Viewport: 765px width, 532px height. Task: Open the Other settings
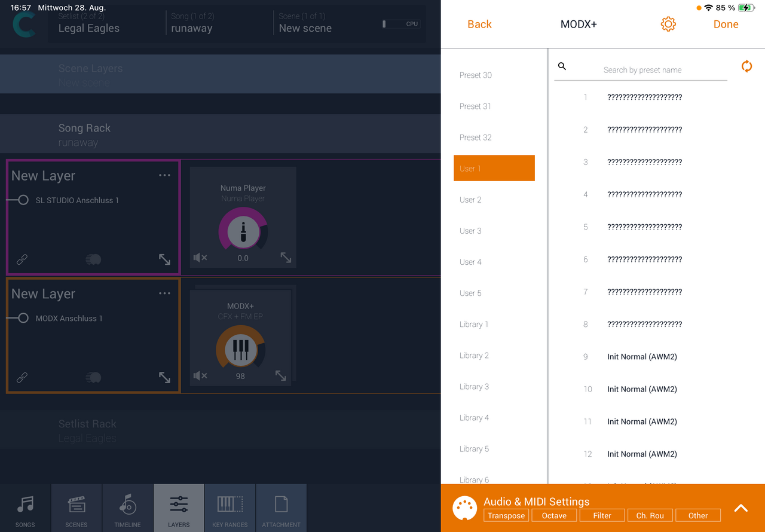click(698, 515)
